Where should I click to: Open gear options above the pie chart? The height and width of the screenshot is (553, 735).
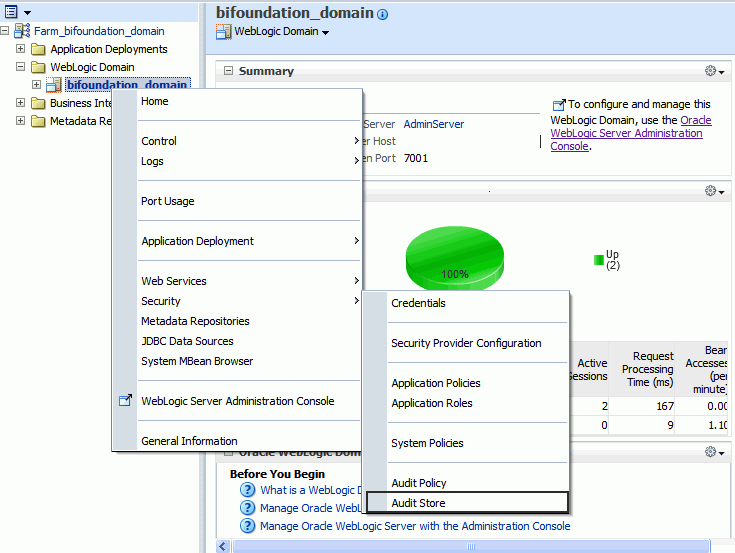(714, 191)
